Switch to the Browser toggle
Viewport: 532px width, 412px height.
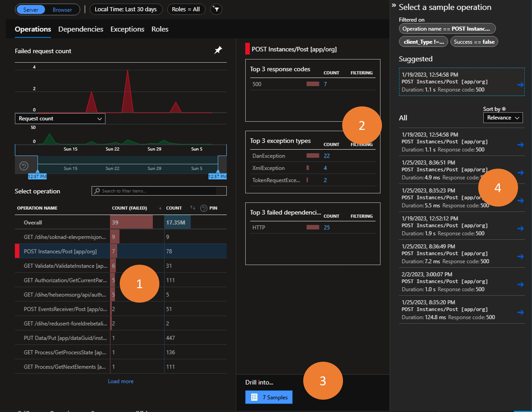coord(62,10)
